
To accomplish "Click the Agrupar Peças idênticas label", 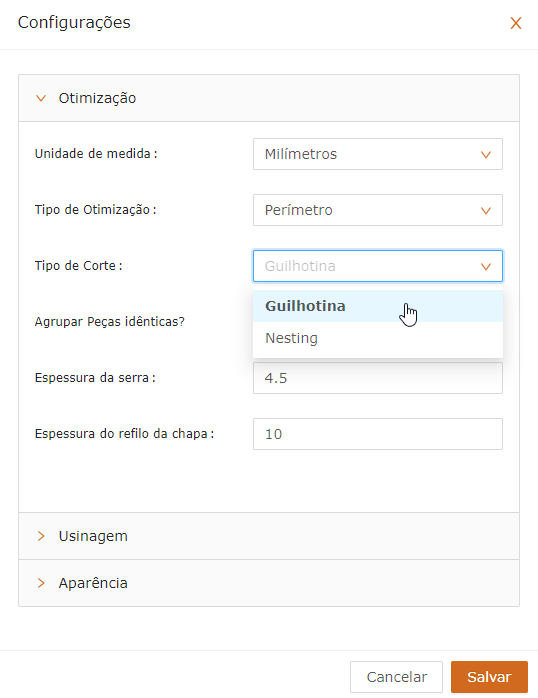I will [109, 321].
